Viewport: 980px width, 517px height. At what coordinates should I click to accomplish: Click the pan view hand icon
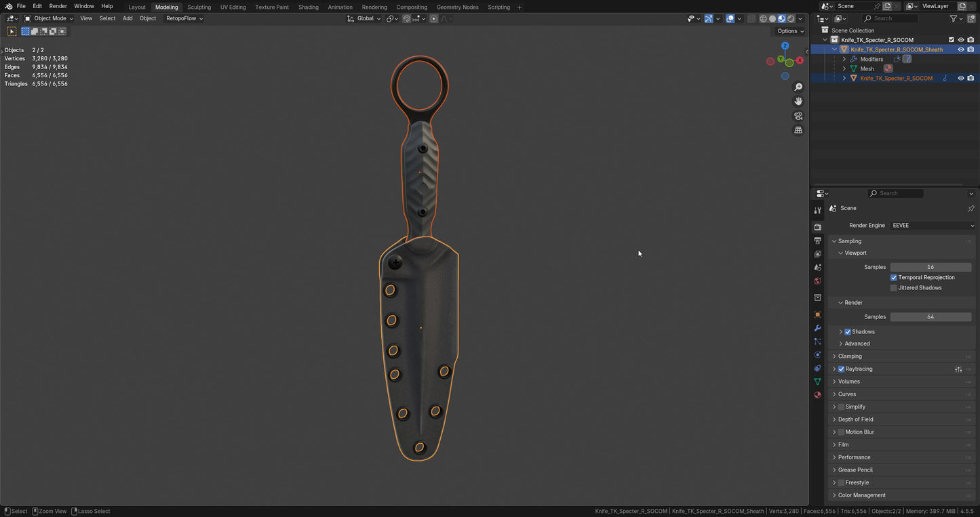[798, 101]
